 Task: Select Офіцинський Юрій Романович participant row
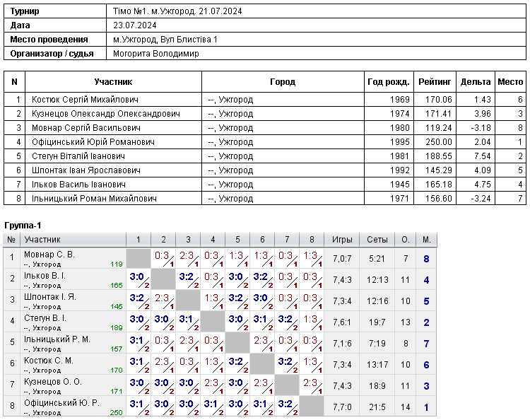click(265, 142)
